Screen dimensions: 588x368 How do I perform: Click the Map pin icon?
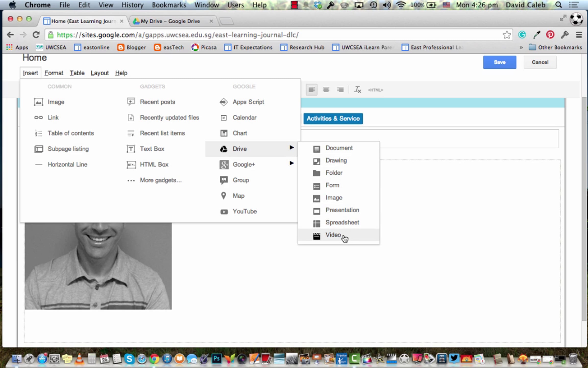tap(223, 196)
